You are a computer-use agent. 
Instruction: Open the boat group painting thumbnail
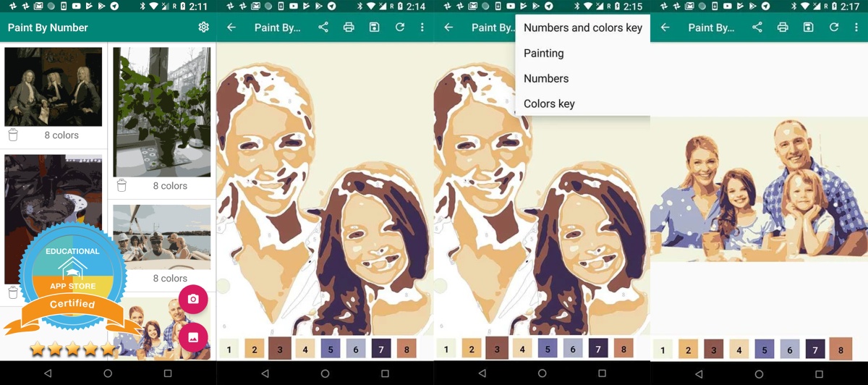[162, 237]
